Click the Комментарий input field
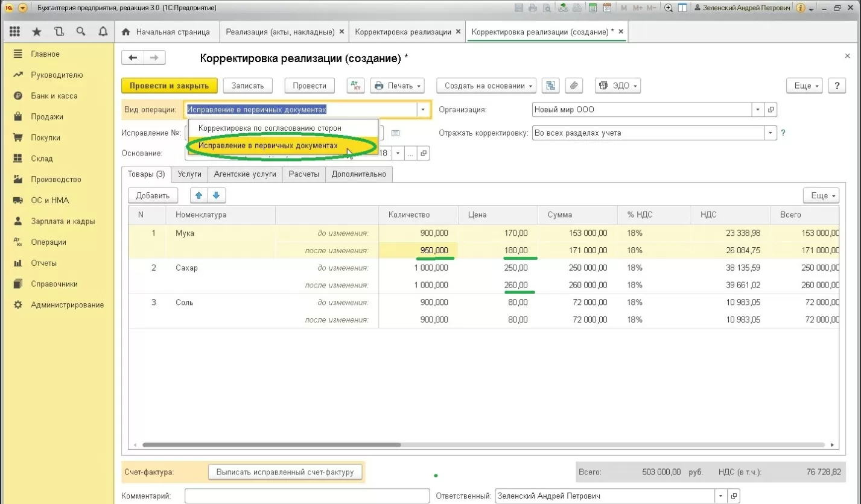Image resolution: width=861 pixels, height=504 pixels. pos(302,496)
